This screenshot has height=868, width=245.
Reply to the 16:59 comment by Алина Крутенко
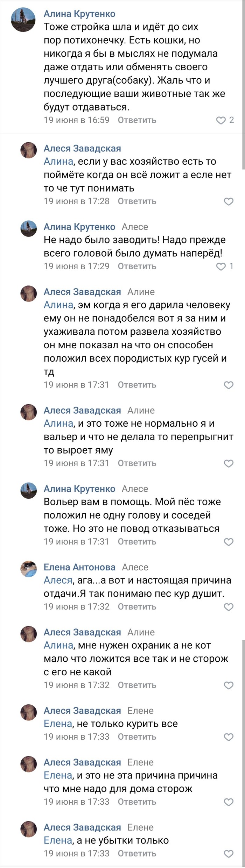(137, 120)
